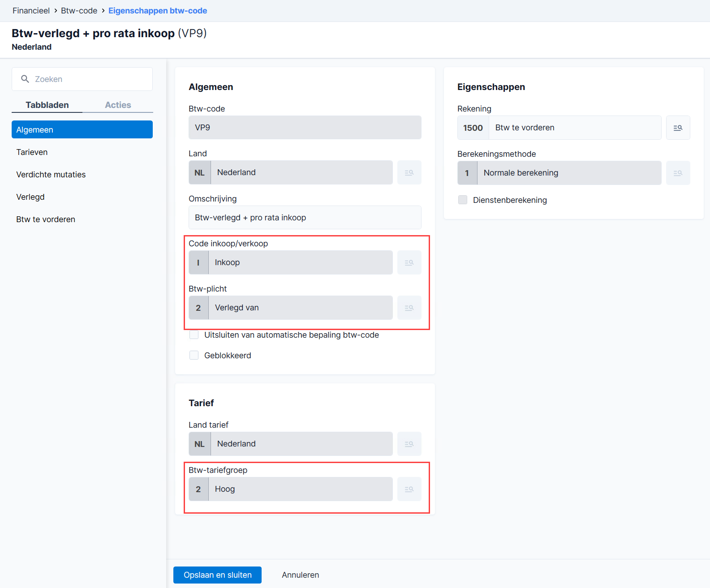Open the Normale berekening method selector
The height and width of the screenshot is (588, 710).
tap(559, 173)
